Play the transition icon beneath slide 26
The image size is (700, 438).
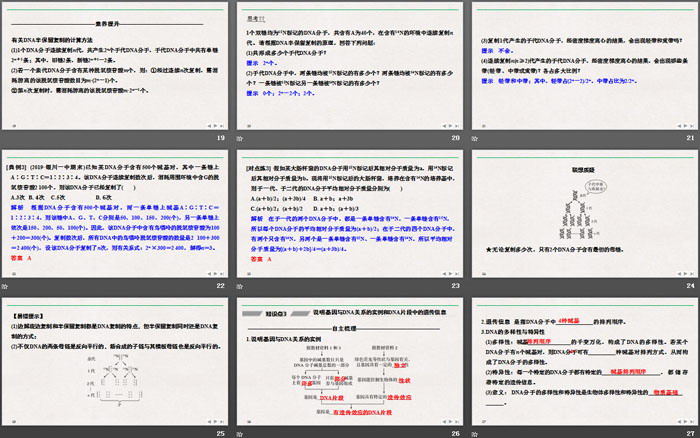click(x=241, y=433)
